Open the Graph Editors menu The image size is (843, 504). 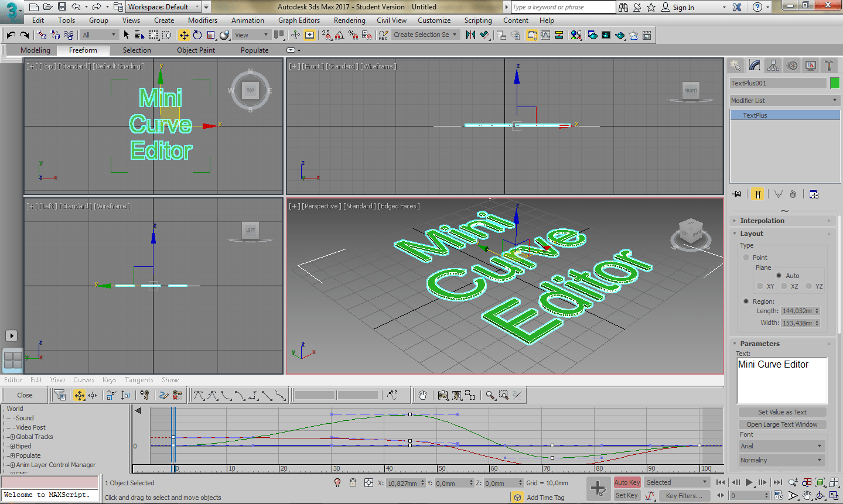[x=299, y=20]
